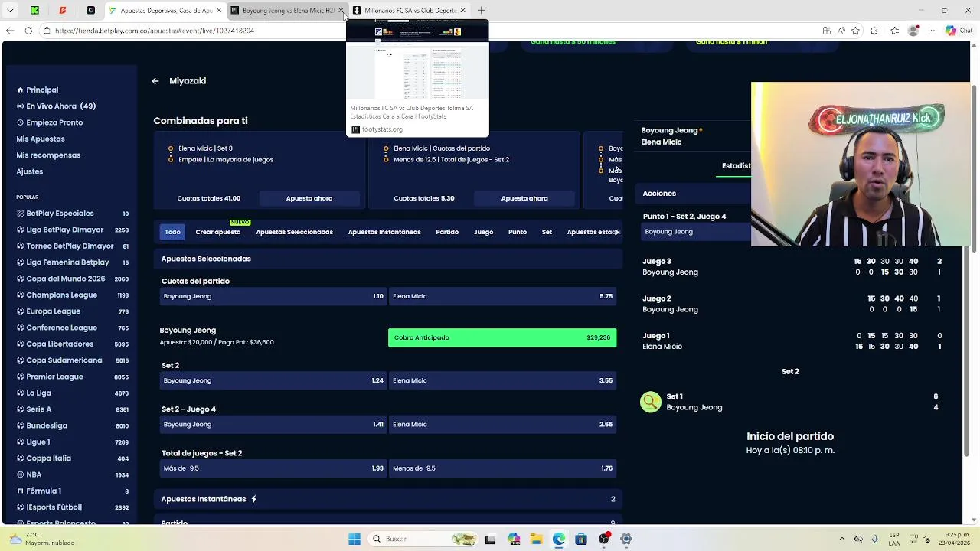
Task: Bet on Boyoung Jeong match odds 1.10
Action: pyautogui.click(x=273, y=296)
